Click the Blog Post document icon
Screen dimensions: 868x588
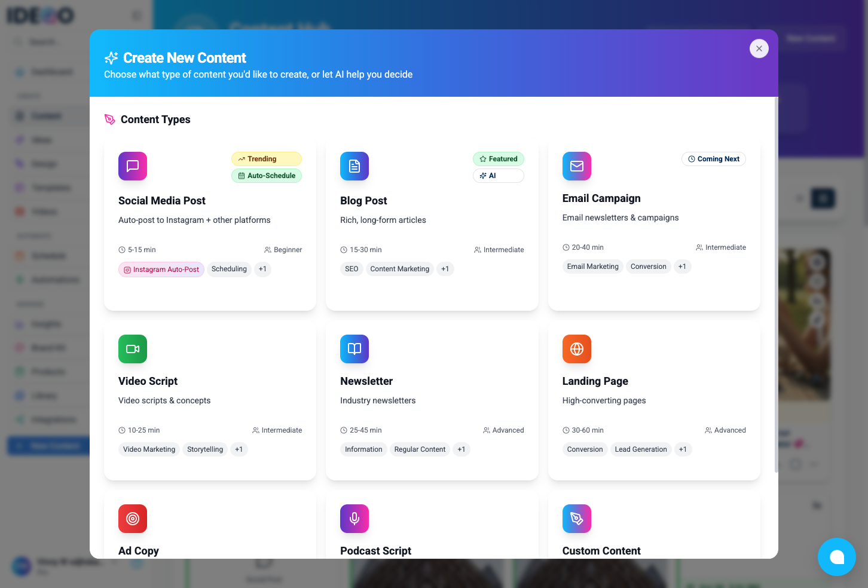tap(354, 166)
